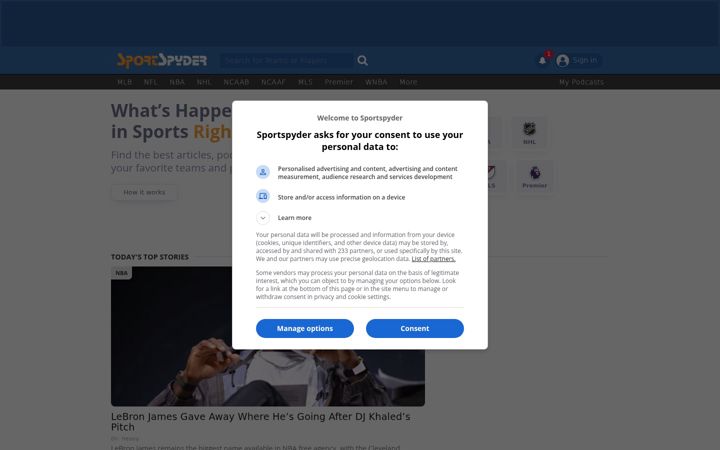Expand the Learn more chevron

coord(263,218)
